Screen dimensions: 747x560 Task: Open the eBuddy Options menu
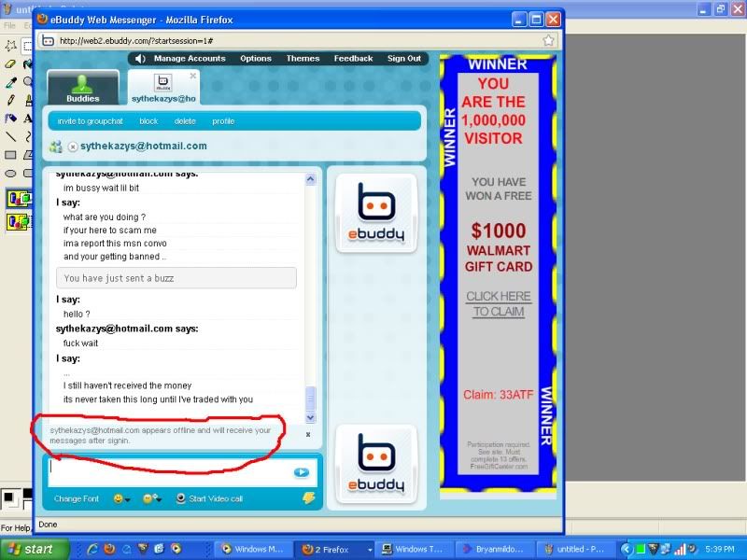(x=256, y=59)
